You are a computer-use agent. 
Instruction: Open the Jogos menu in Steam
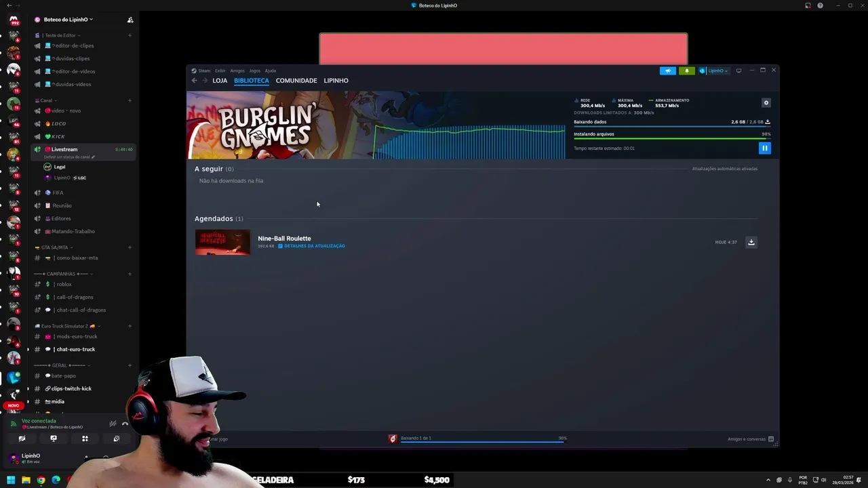click(x=254, y=70)
